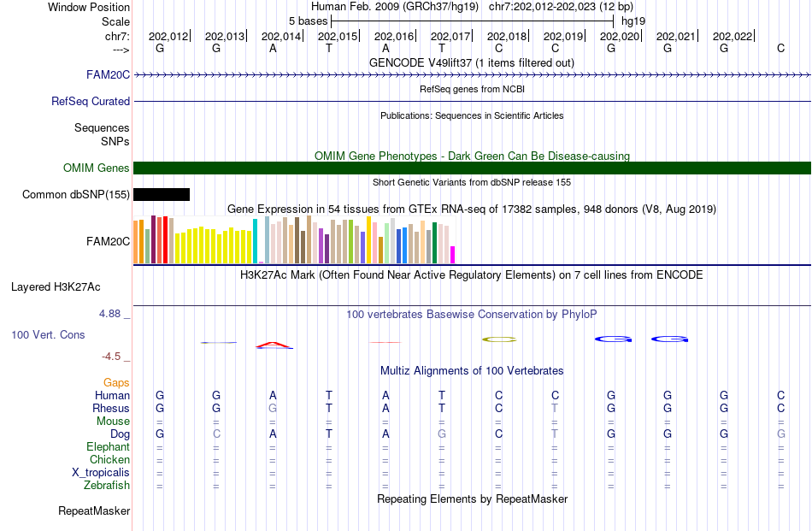812x531 pixels.
Task: Click the red A PhyloP conservation logo
Action: tap(274, 345)
